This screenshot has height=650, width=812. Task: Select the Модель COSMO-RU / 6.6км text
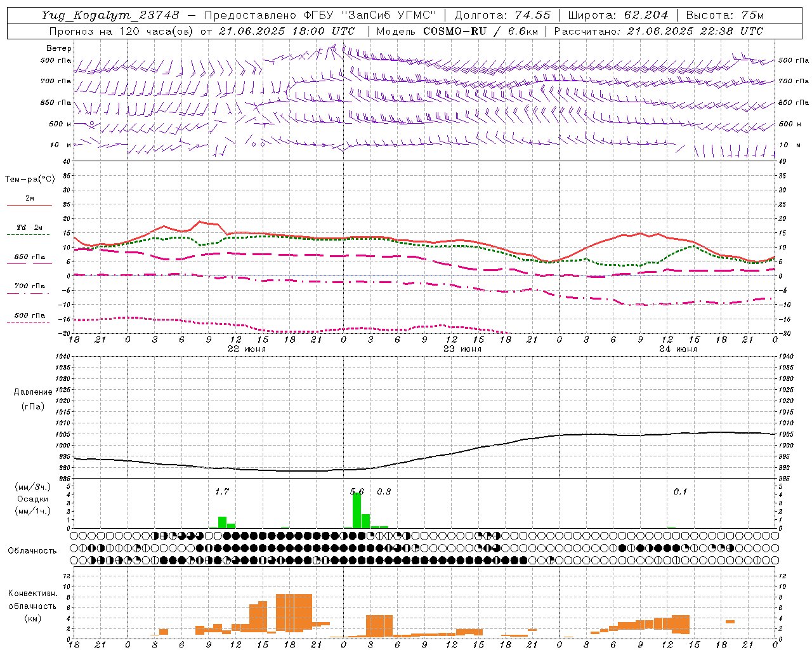(457, 31)
